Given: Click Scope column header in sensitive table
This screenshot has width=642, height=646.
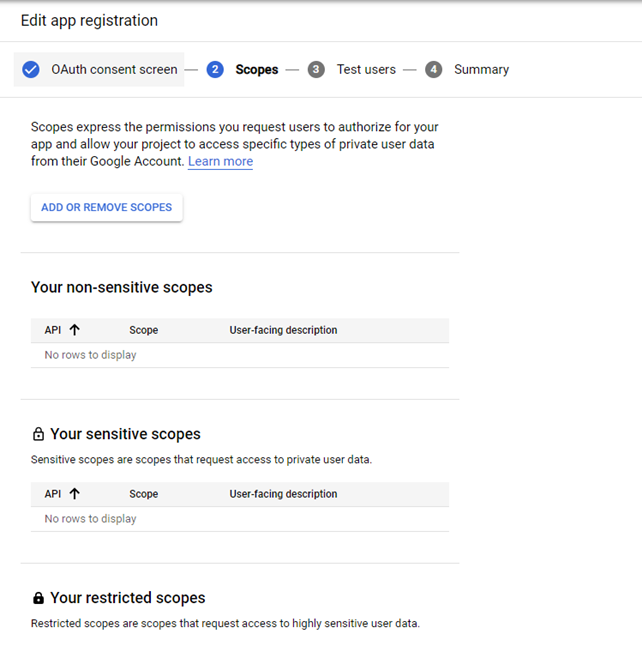Looking at the screenshot, I should tap(143, 494).
